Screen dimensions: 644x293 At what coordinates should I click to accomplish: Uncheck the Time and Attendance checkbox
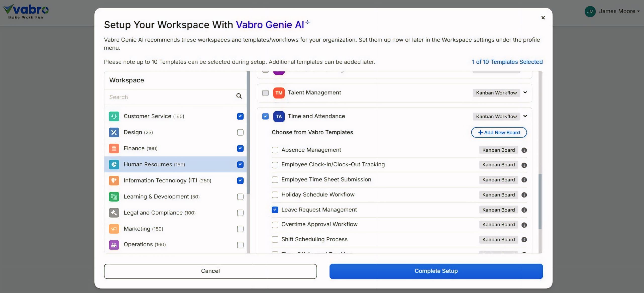pyautogui.click(x=265, y=116)
